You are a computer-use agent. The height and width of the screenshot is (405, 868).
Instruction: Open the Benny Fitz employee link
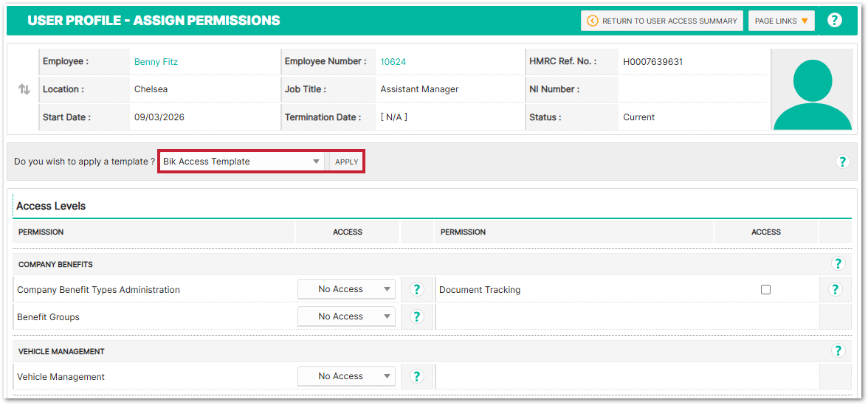[156, 62]
